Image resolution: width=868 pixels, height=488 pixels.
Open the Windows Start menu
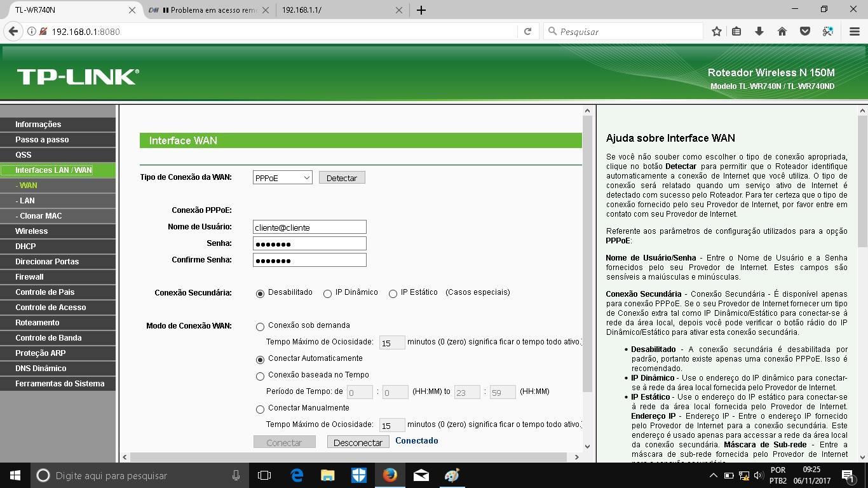tap(15, 475)
